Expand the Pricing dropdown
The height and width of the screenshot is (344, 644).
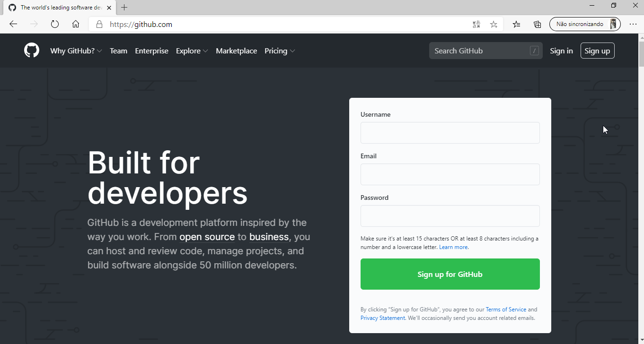tap(280, 51)
